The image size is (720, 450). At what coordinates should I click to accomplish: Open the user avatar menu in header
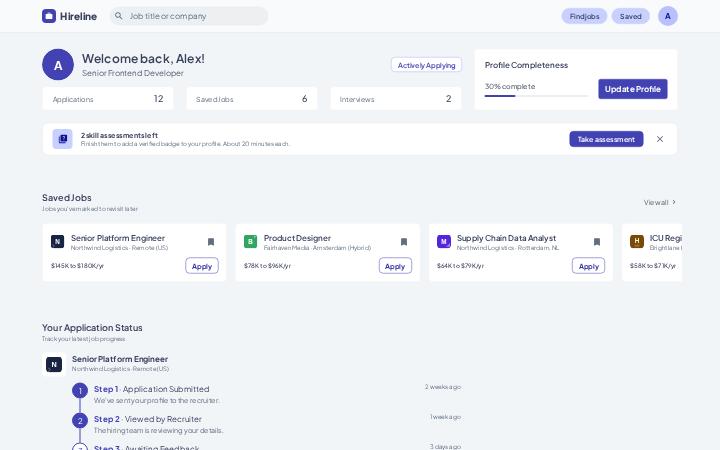[668, 16]
